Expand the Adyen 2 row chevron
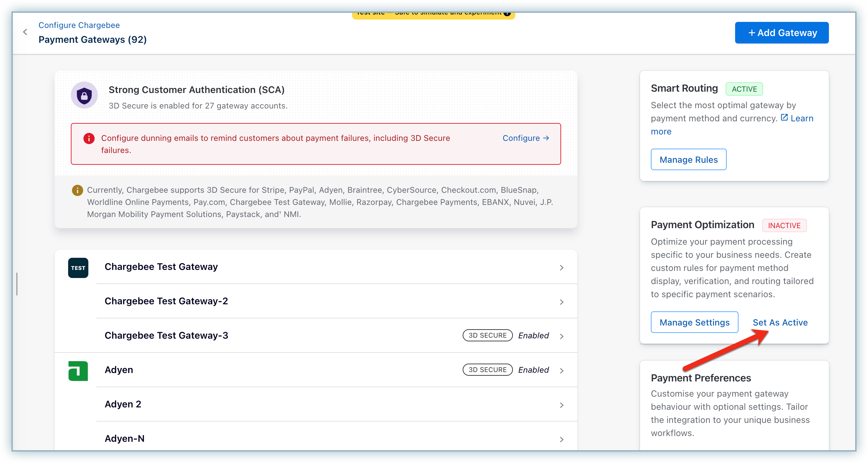 pos(561,405)
